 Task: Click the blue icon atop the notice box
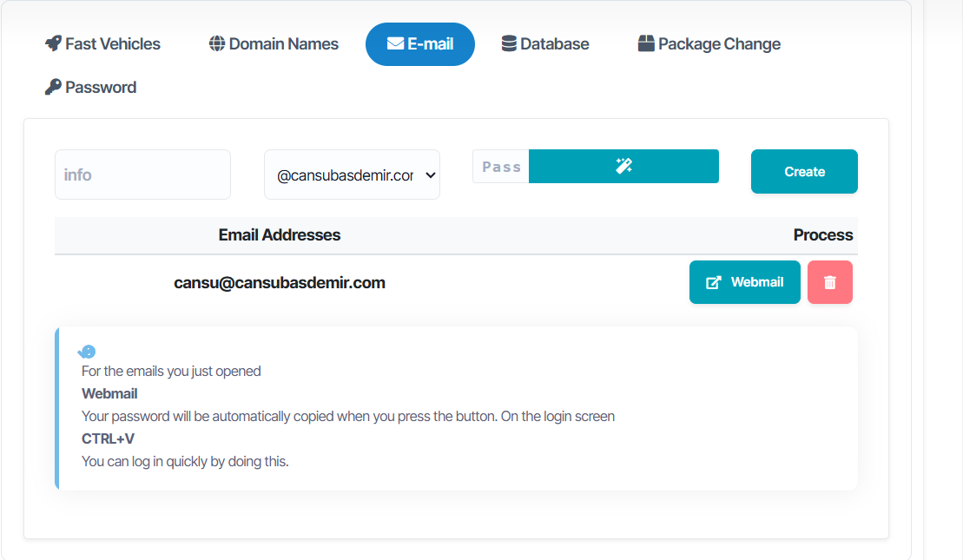point(87,352)
